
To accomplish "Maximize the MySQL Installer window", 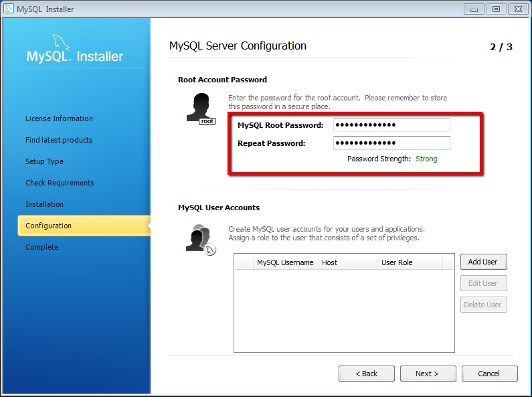I will click(x=496, y=9).
